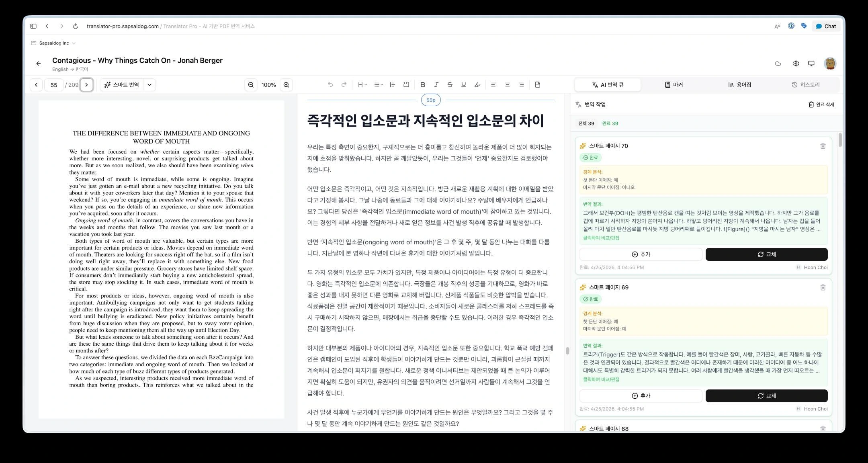Image resolution: width=868 pixels, height=463 pixels.
Task: Click 완료 삭제 to clear finished jobs
Action: [821, 104]
